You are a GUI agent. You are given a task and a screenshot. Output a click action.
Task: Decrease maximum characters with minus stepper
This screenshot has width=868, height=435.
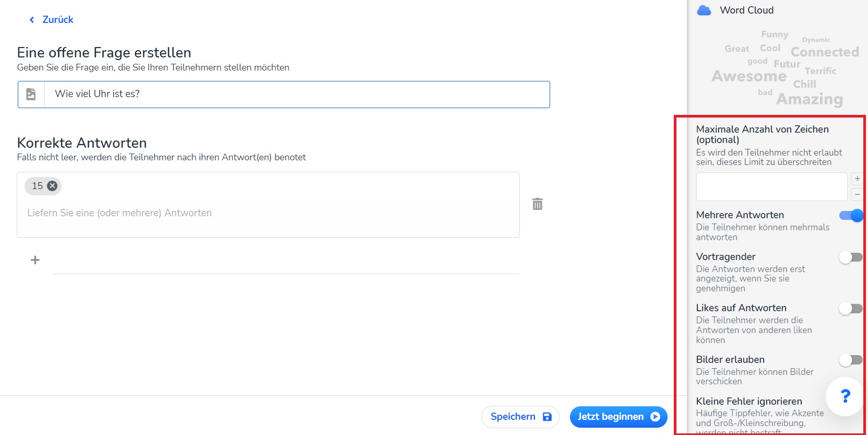click(x=857, y=194)
